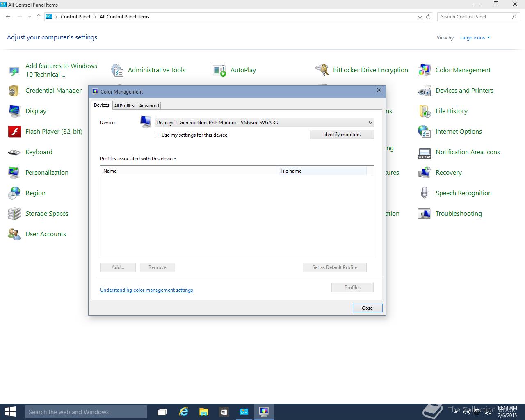Image resolution: width=525 pixels, height=420 pixels.
Task: Go up one level with the up arrow
Action: pos(39,17)
